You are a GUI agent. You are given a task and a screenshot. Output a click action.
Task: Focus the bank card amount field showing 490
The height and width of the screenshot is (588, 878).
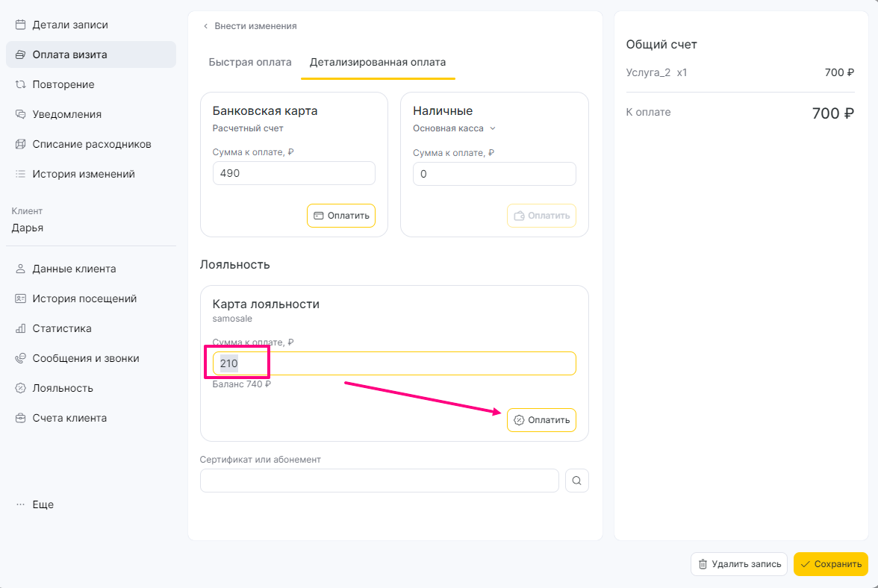[294, 173]
